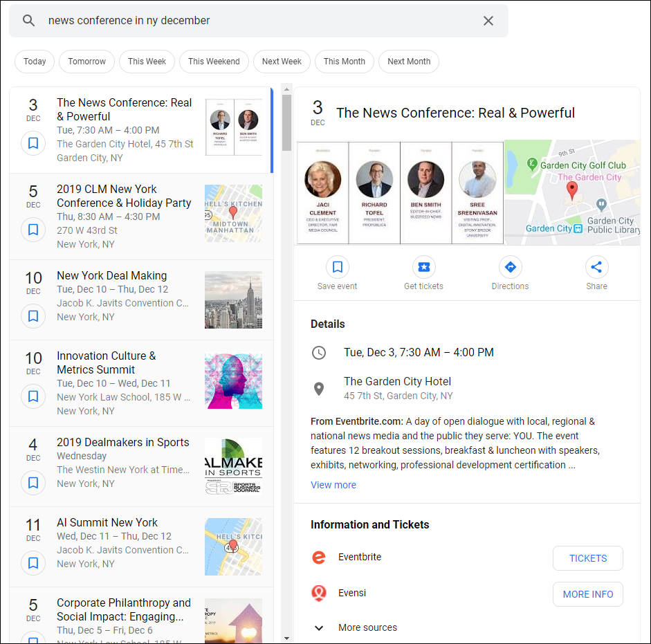
Task: Select the This Week filter chip
Action: (147, 62)
